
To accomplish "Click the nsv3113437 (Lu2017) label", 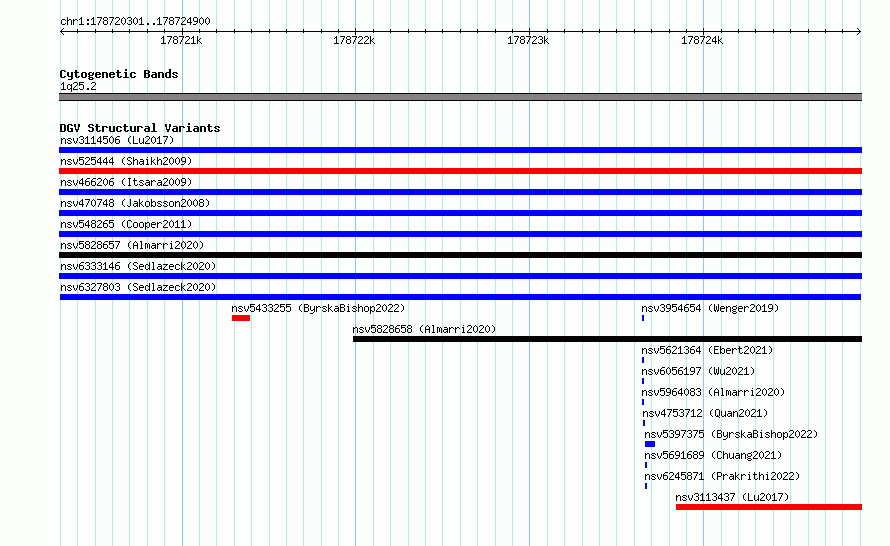I will (x=732, y=497).
